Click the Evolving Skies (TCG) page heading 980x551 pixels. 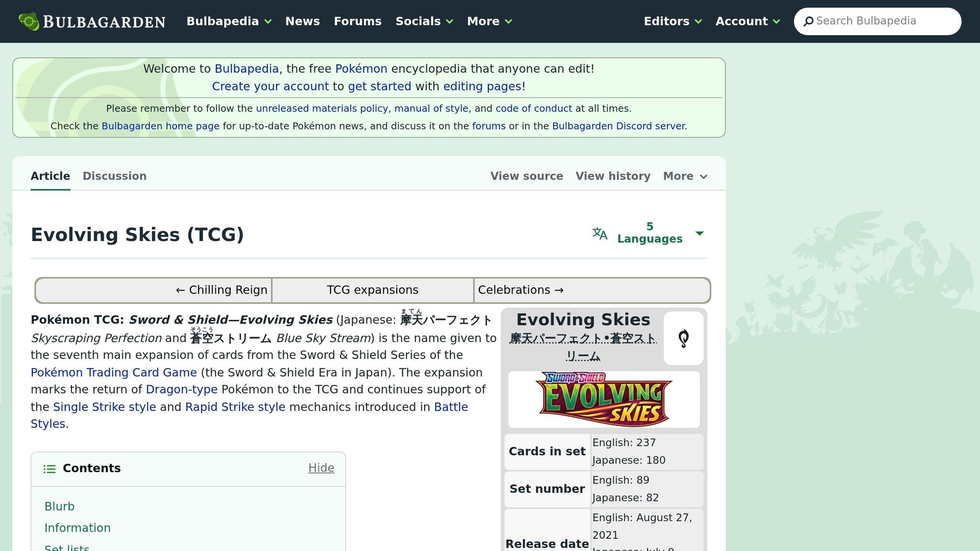(137, 235)
